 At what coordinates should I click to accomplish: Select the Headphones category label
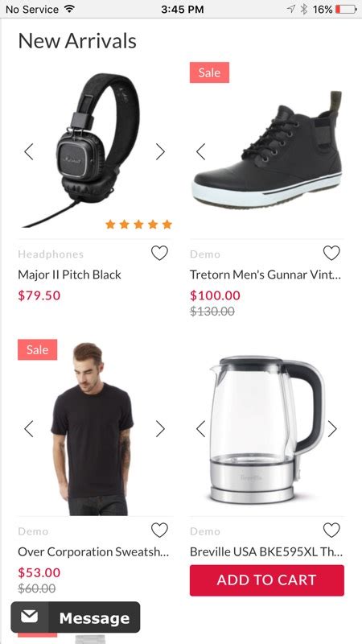51,254
